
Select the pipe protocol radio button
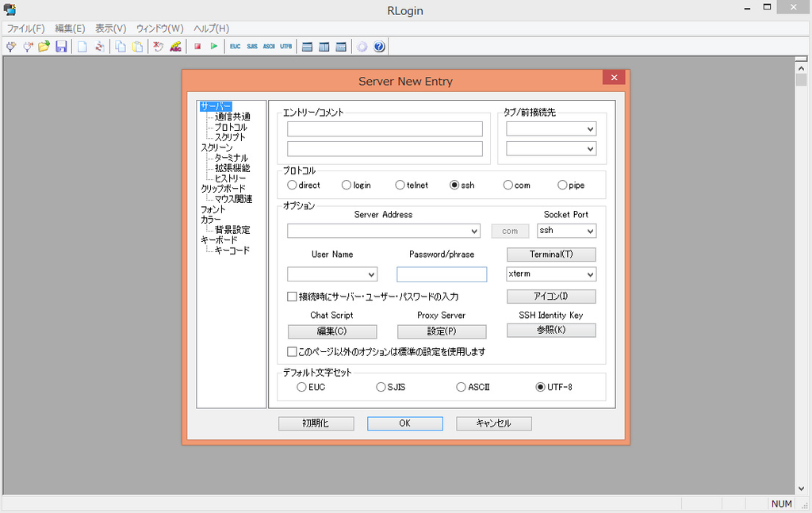click(562, 185)
